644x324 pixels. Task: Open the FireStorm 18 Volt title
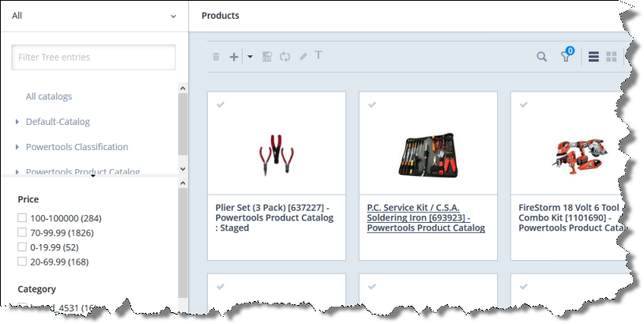pyautogui.click(x=571, y=217)
